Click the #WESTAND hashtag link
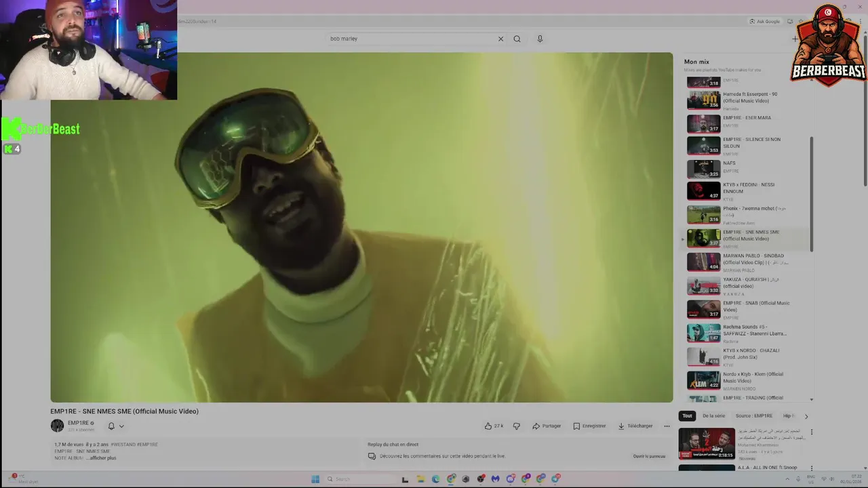 coord(123,445)
